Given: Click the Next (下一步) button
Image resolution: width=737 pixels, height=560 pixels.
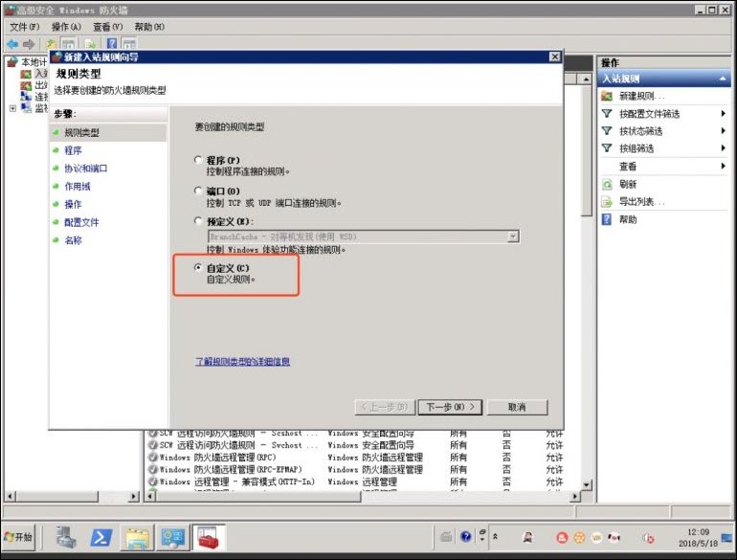Looking at the screenshot, I should 449,407.
